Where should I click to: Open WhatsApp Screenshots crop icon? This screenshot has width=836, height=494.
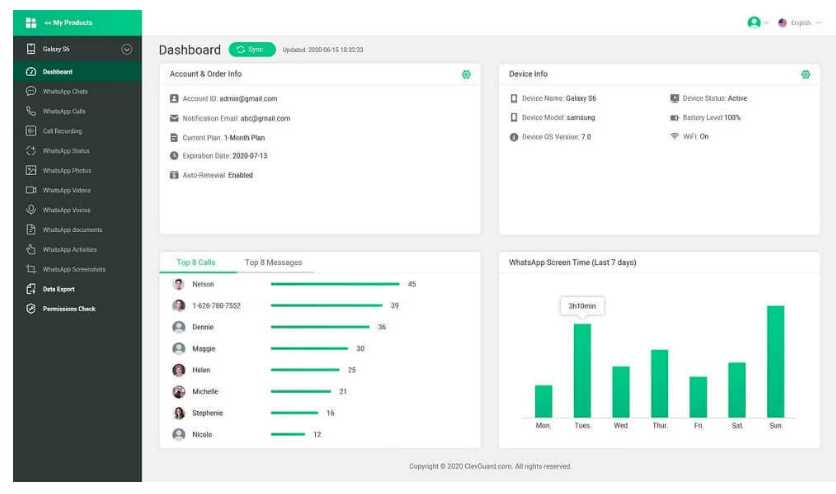click(x=31, y=269)
